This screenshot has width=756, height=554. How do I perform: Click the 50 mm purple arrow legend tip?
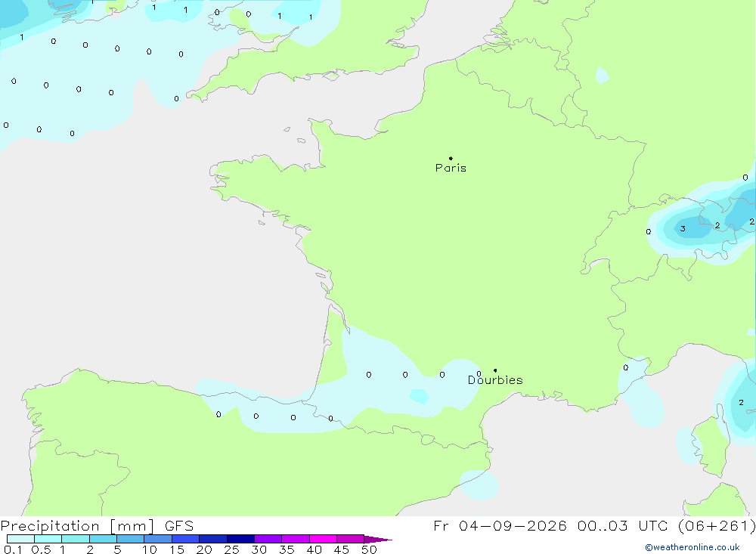pos(378,540)
